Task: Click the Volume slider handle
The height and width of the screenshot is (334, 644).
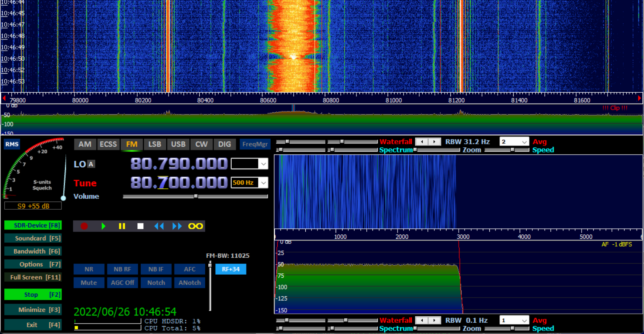Action: point(196,196)
